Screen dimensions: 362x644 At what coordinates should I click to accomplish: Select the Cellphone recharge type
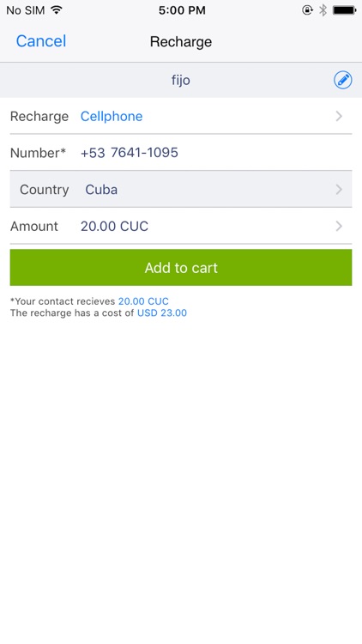[x=112, y=116]
